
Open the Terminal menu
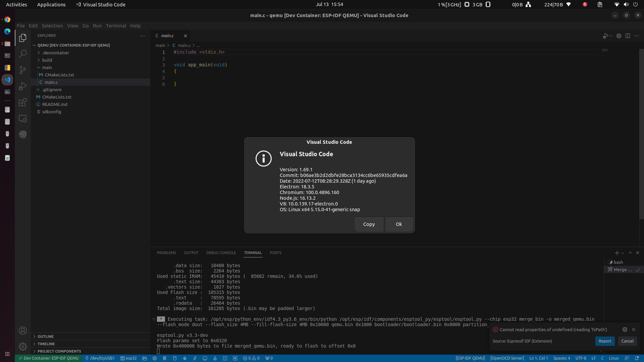coord(116,25)
